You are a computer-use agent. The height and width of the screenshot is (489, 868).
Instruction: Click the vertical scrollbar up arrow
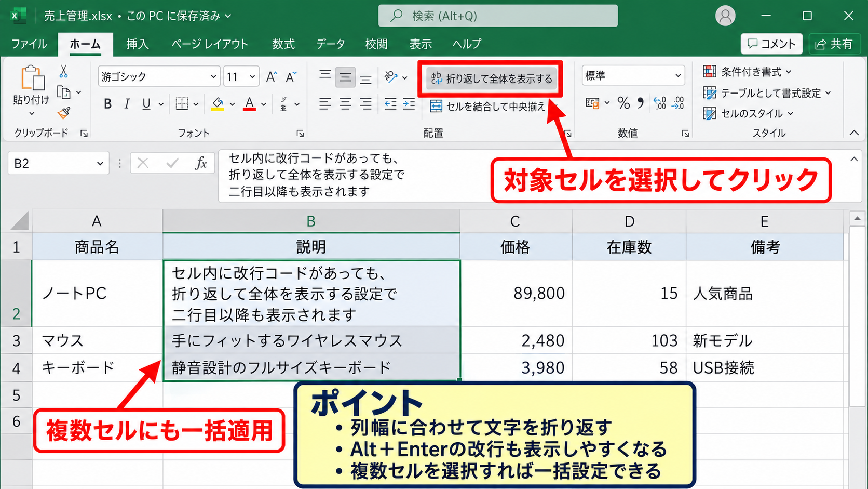click(857, 218)
